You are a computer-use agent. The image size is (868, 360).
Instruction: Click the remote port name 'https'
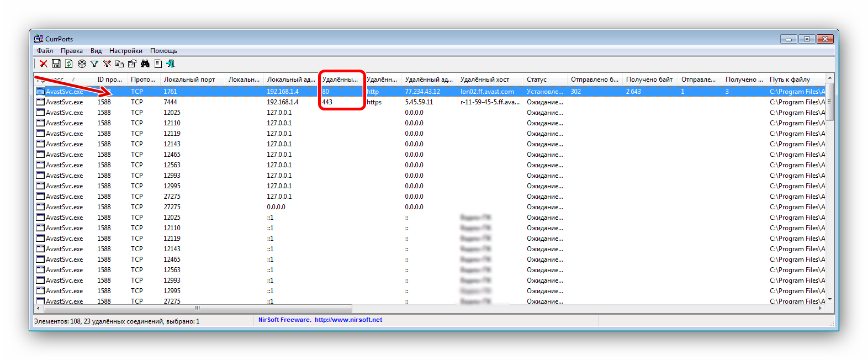pos(374,102)
